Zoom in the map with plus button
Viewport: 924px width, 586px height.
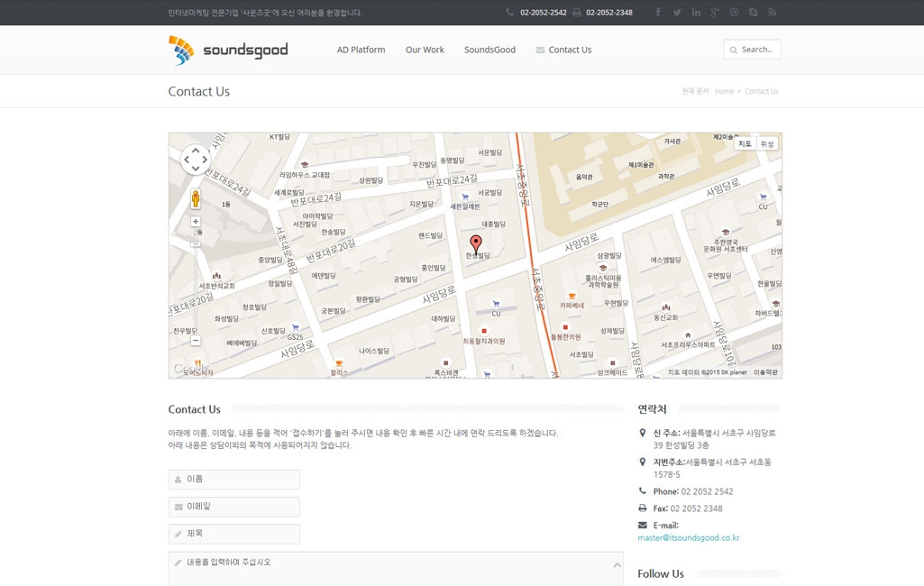point(196,222)
